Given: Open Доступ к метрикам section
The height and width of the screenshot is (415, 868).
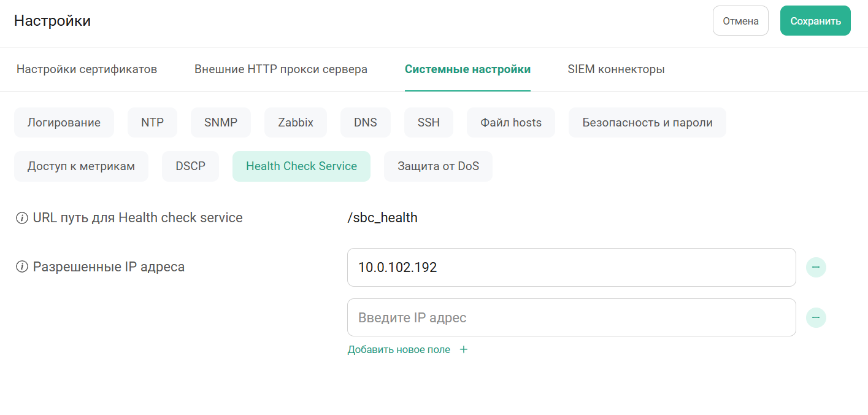Looking at the screenshot, I should coord(81,166).
